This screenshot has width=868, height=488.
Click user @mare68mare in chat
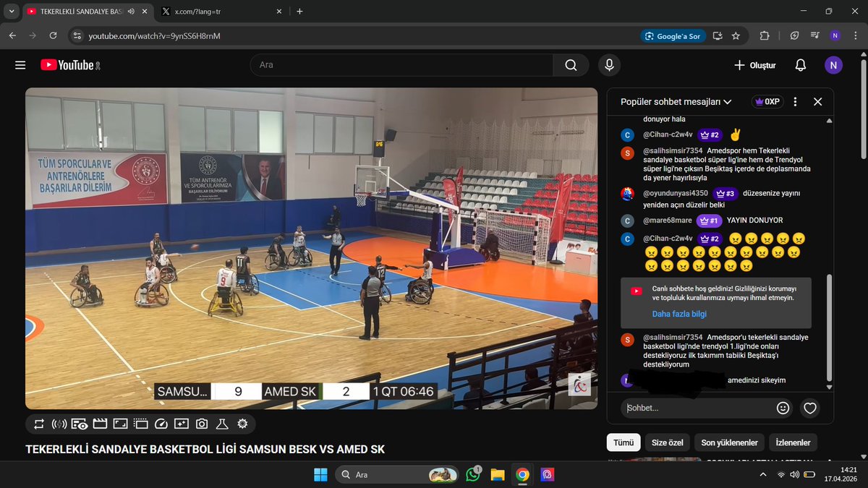pyautogui.click(x=668, y=221)
